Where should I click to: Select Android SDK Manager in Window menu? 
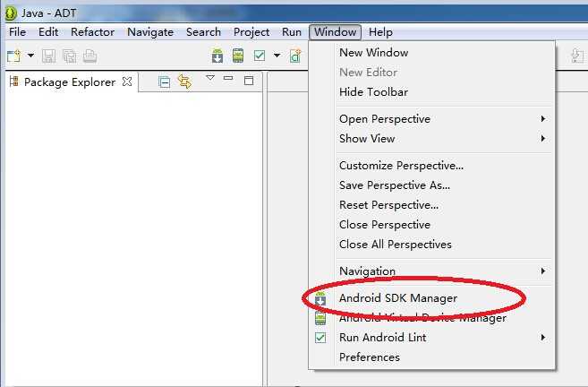(x=431, y=298)
